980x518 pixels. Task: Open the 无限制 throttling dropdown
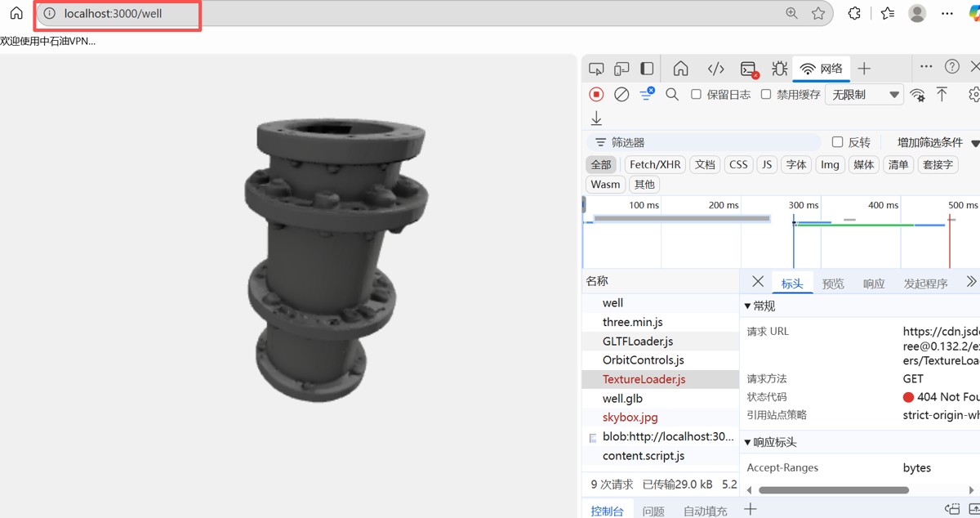point(864,95)
